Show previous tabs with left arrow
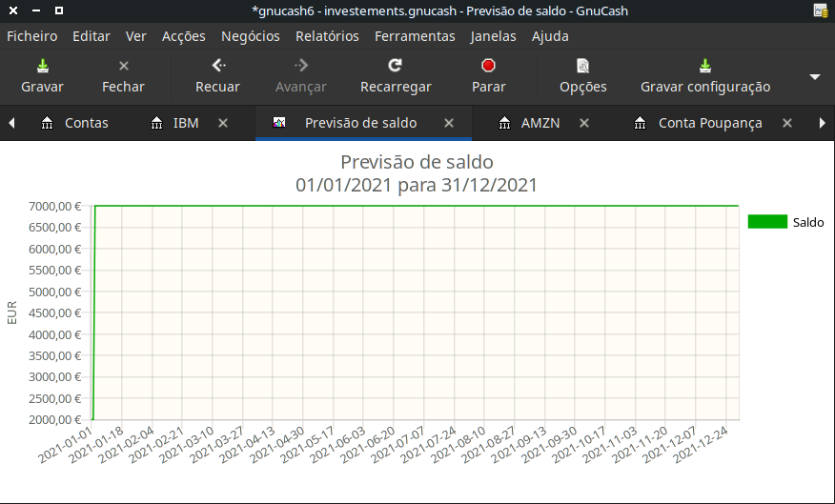Viewport: 835px width, 504px height. [11, 123]
